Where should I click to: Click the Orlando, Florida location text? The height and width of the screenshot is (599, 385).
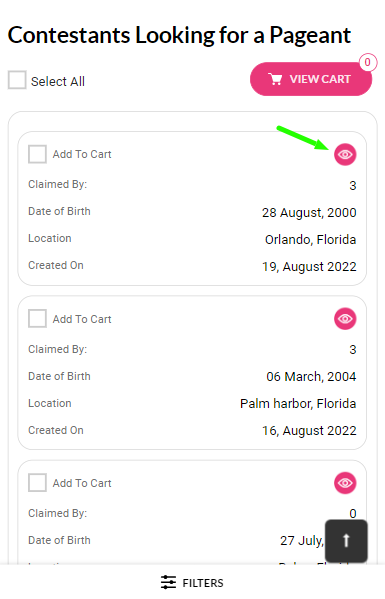(311, 240)
